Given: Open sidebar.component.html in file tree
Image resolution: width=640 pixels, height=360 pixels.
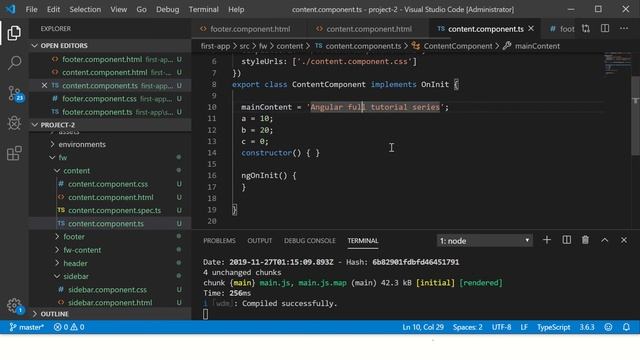Looking at the screenshot, I should pyautogui.click(x=110, y=302).
